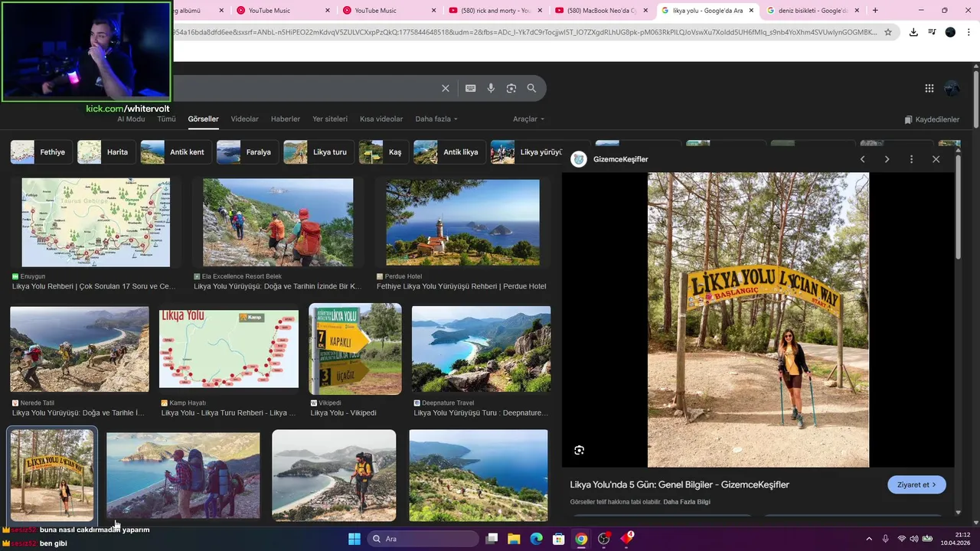The height and width of the screenshot is (551, 980).
Task: Filter images by Fethiye chip
Action: (42, 152)
